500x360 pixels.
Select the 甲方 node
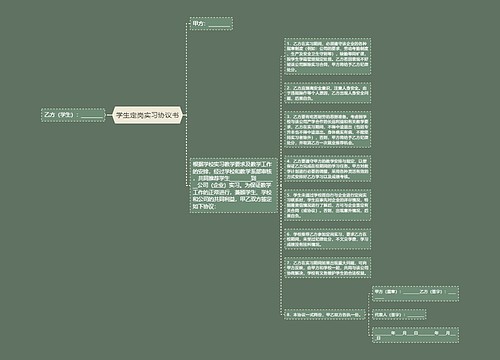coord(211,24)
